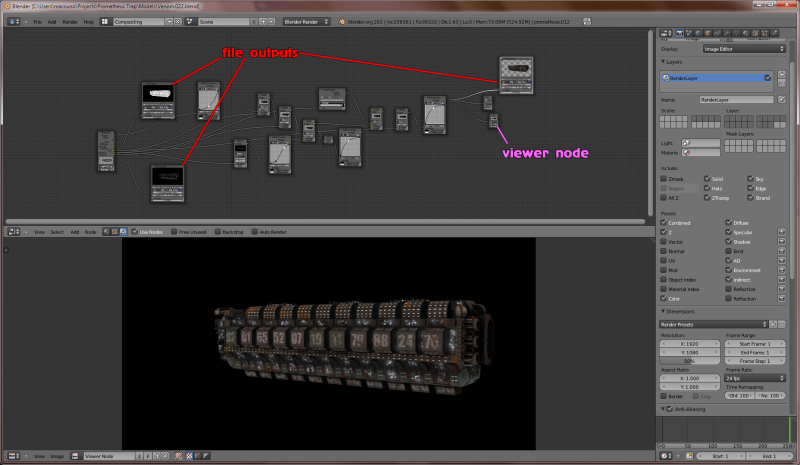This screenshot has width=800, height=465.
Task: Toggle the Combined pass checkbox
Action: 663,223
